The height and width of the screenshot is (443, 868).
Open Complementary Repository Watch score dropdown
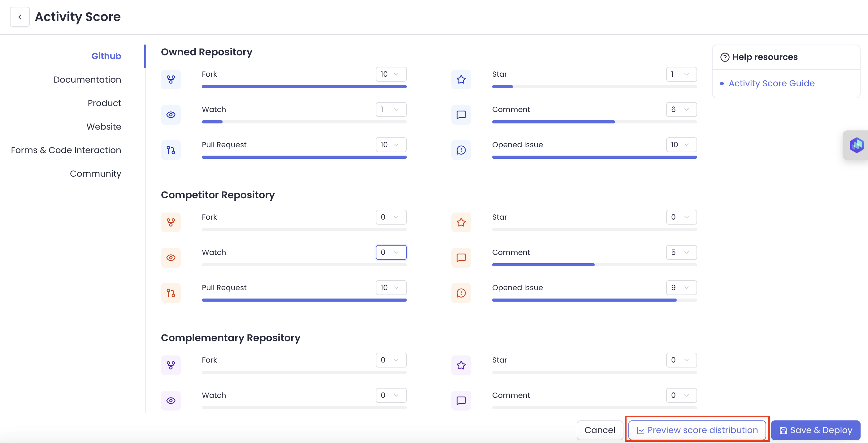[391, 395]
